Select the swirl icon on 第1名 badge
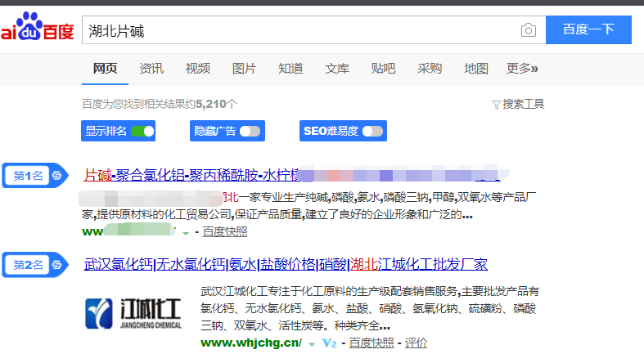 point(56,176)
